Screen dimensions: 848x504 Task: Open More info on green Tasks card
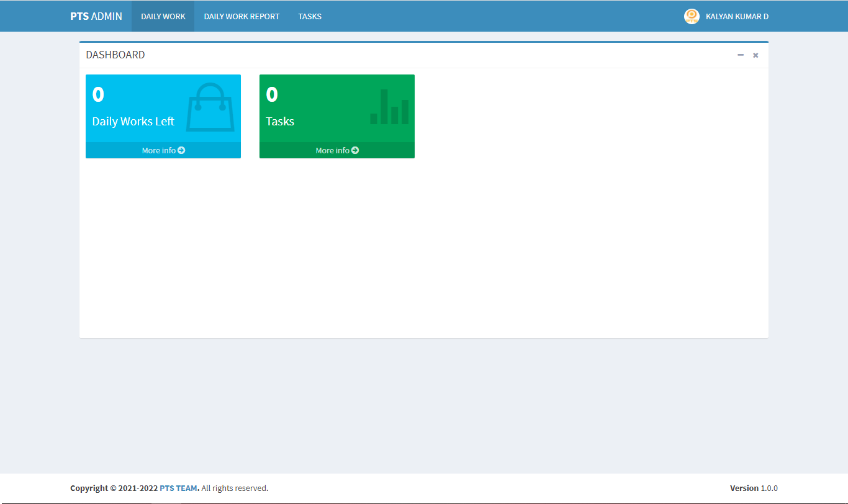[333, 150]
